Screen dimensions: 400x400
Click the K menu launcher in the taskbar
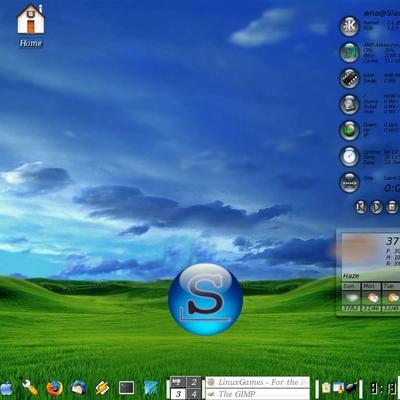click(6, 389)
